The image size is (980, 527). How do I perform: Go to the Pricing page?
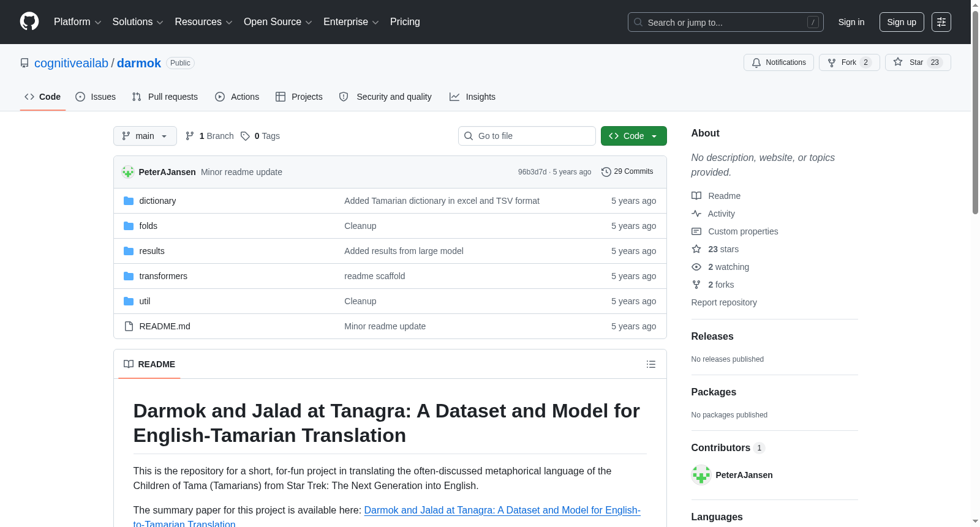pyautogui.click(x=405, y=22)
